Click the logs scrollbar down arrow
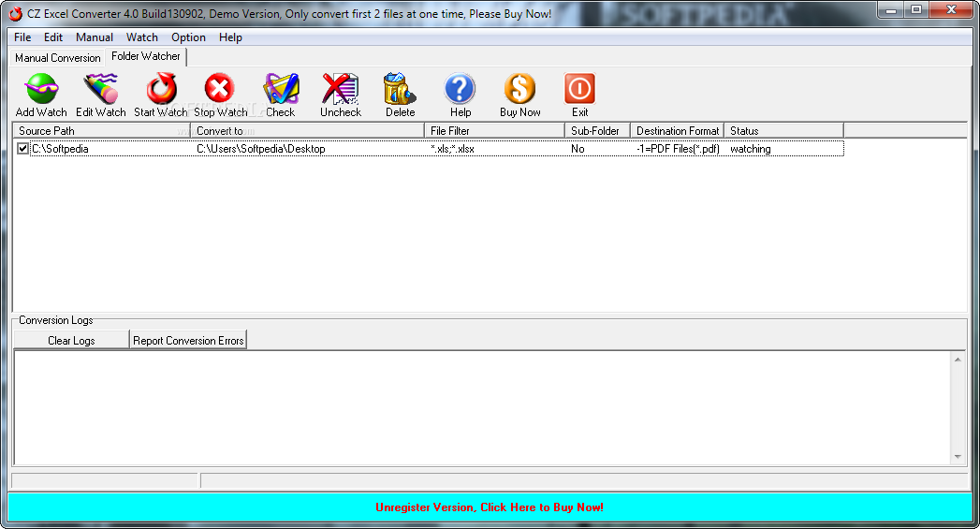 958,457
